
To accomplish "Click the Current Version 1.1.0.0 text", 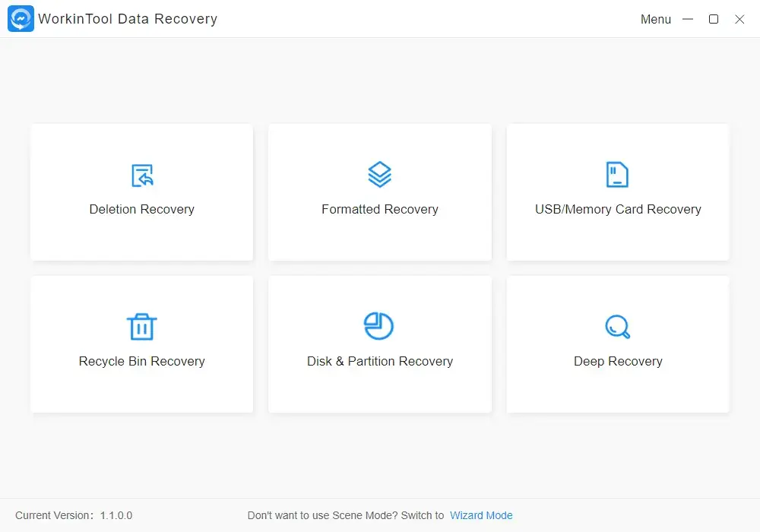I will (x=74, y=515).
